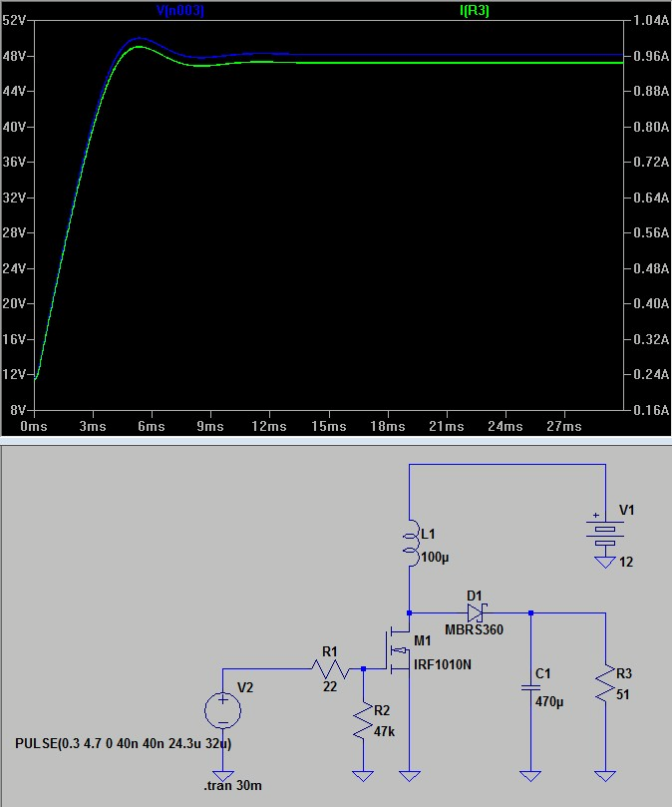Select inductor L1 symbol
Image resolution: width=672 pixels, height=807 pixels.
410,543
